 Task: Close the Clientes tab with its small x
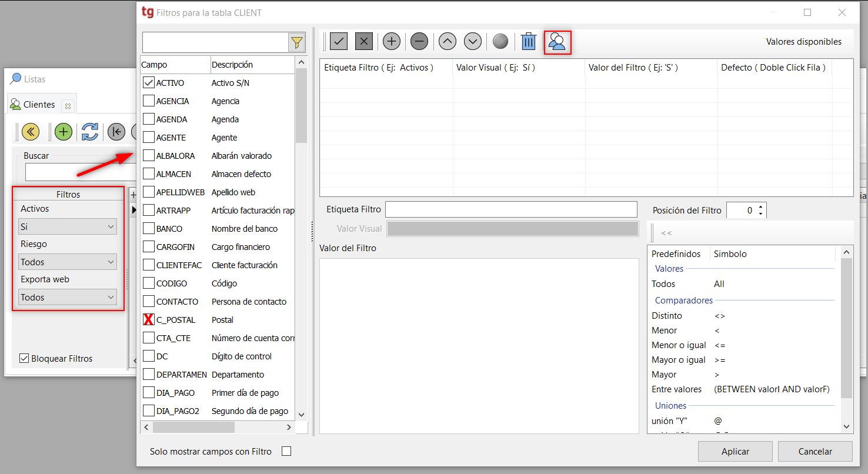tap(68, 106)
